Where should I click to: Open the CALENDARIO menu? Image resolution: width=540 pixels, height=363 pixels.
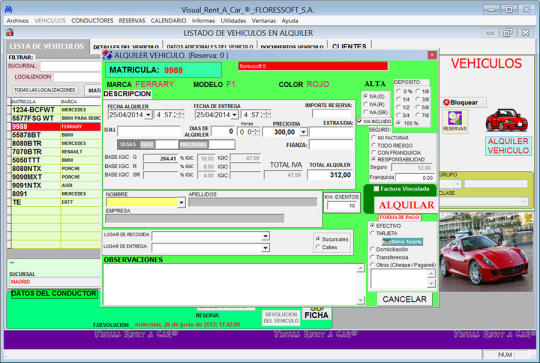click(168, 21)
